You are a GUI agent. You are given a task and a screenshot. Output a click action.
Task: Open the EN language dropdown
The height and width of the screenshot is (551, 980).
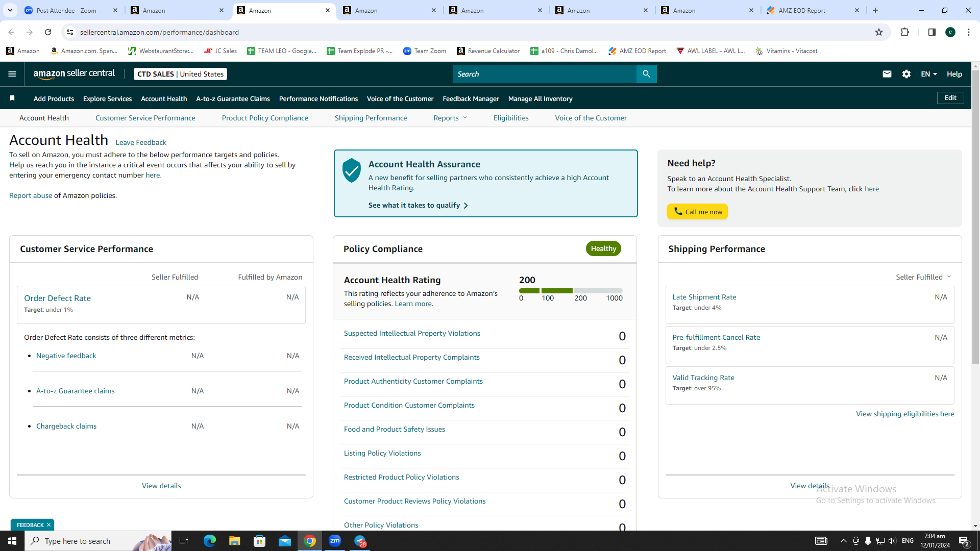[x=929, y=74]
